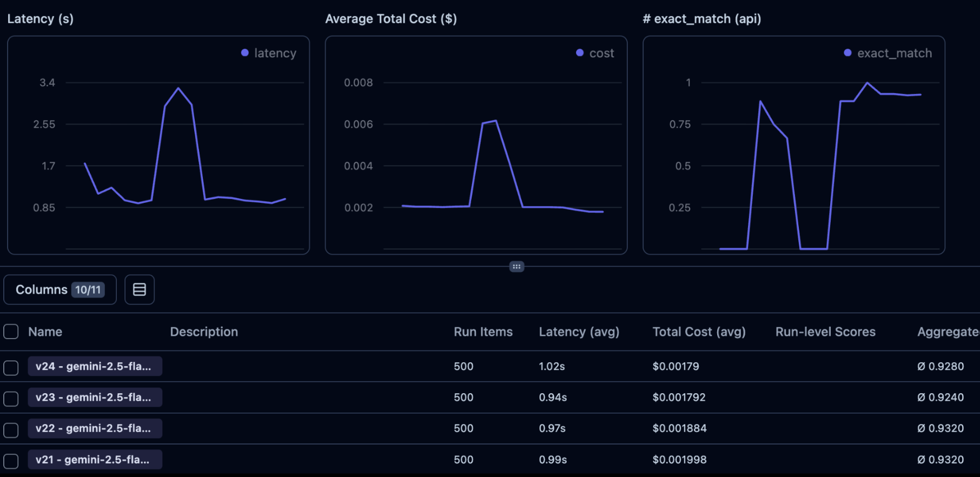Open the v24 - gemini-2.5-fla run

click(x=95, y=366)
